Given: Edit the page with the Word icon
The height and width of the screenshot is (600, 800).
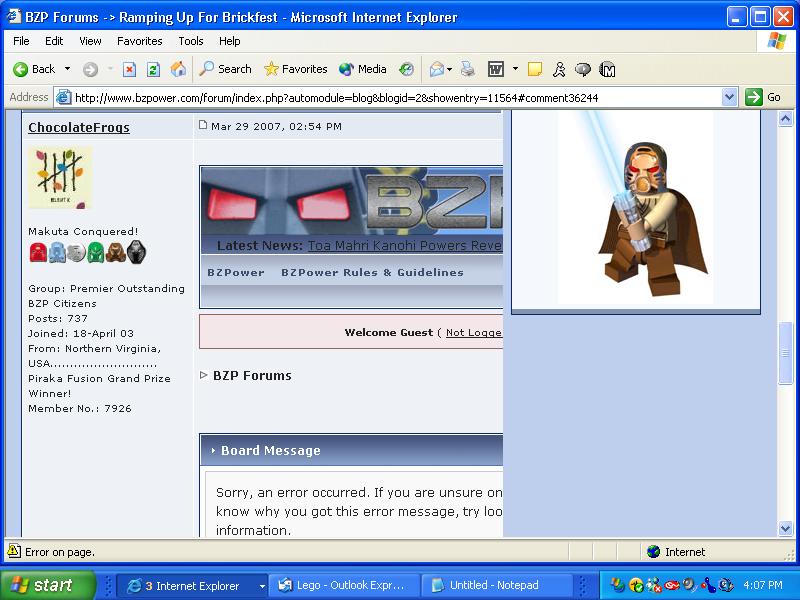Looking at the screenshot, I should pyautogui.click(x=496, y=69).
